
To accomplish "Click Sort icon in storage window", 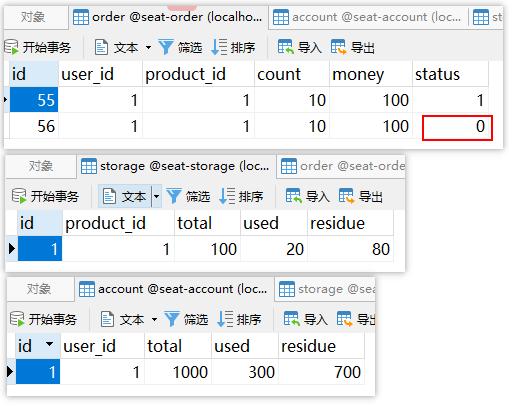I will pos(227,196).
